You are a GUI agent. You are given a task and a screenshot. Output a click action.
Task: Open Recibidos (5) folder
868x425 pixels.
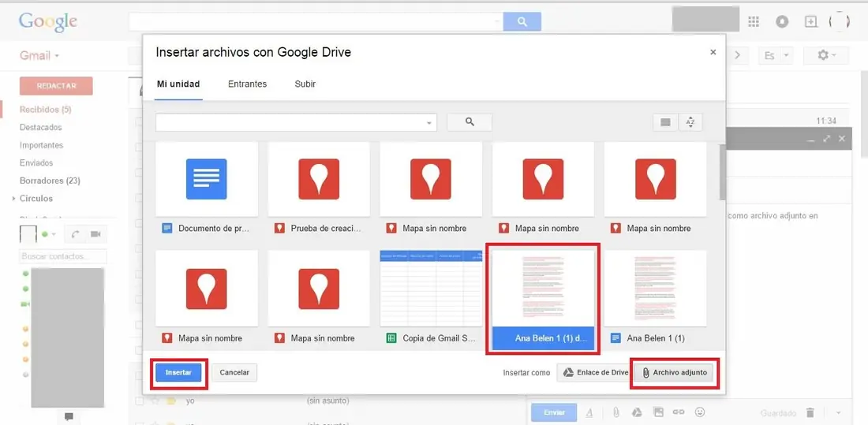tap(46, 110)
